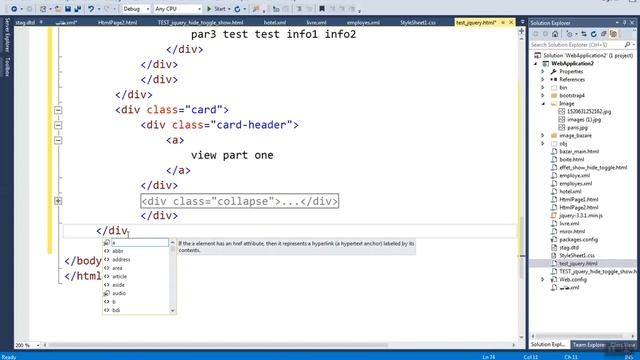Collapse the div class="card-header" region
The height and width of the screenshot is (360, 640).
(58, 125)
